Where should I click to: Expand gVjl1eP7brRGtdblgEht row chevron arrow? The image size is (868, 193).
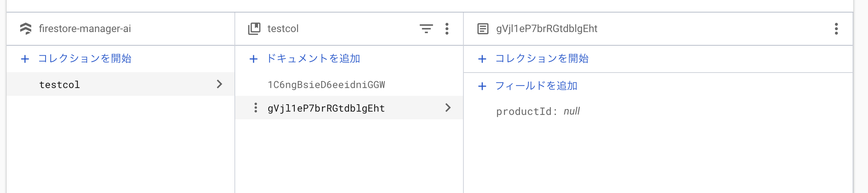tap(448, 108)
